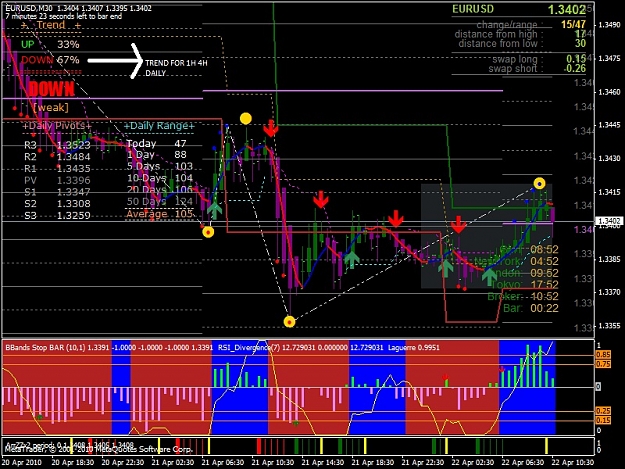This screenshot has width=625, height=469.
Task: Select the green up arrow under the New York clock label
Action: (x=489, y=277)
